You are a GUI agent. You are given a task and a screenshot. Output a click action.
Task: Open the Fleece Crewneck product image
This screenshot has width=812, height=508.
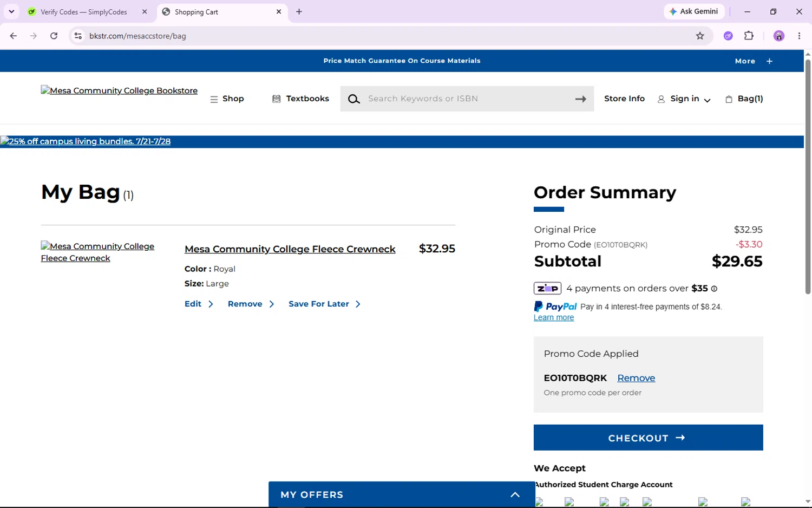(x=97, y=252)
